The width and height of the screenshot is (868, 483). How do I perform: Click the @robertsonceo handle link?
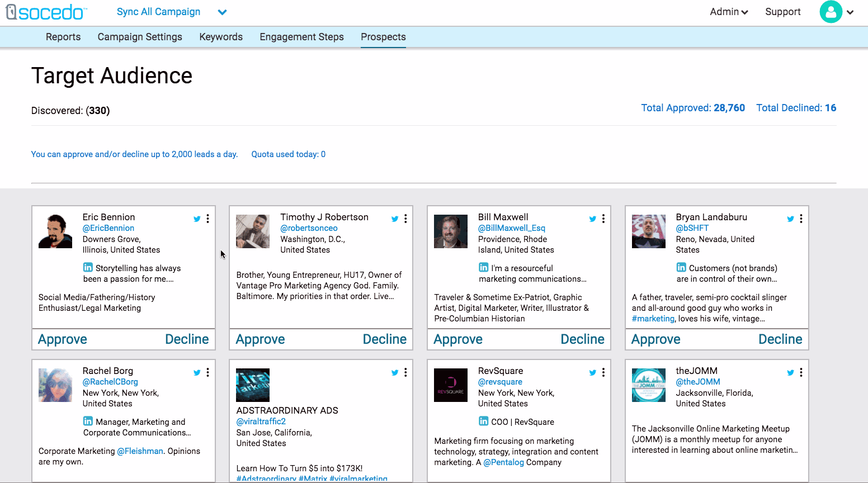point(309,228)
